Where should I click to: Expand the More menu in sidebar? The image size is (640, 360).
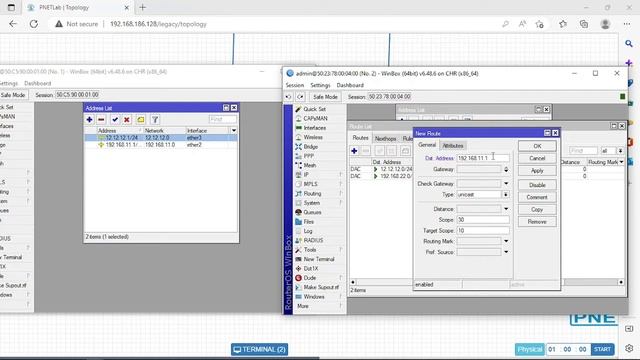coord(303,306)
